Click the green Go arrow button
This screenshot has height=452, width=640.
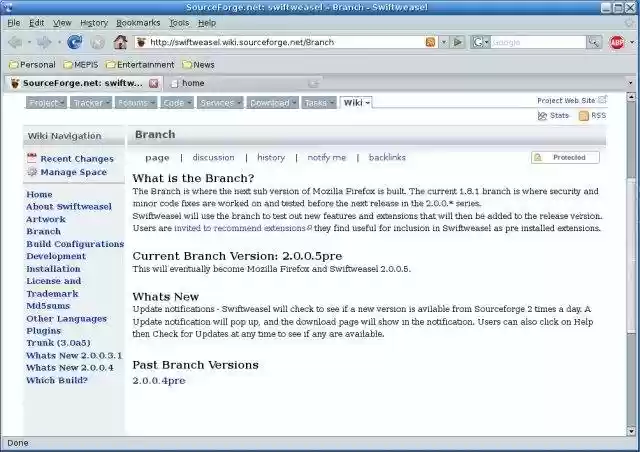coord(458,42)
